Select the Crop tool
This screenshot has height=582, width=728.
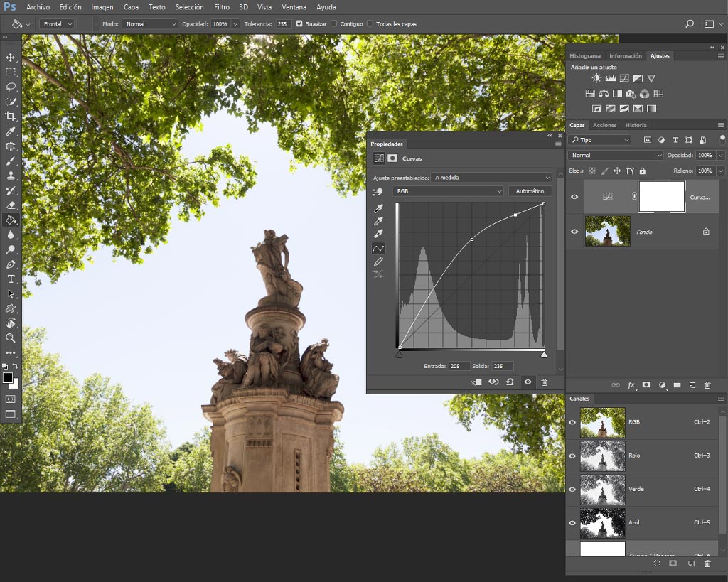pyautogui.click(x=10, y=117)
